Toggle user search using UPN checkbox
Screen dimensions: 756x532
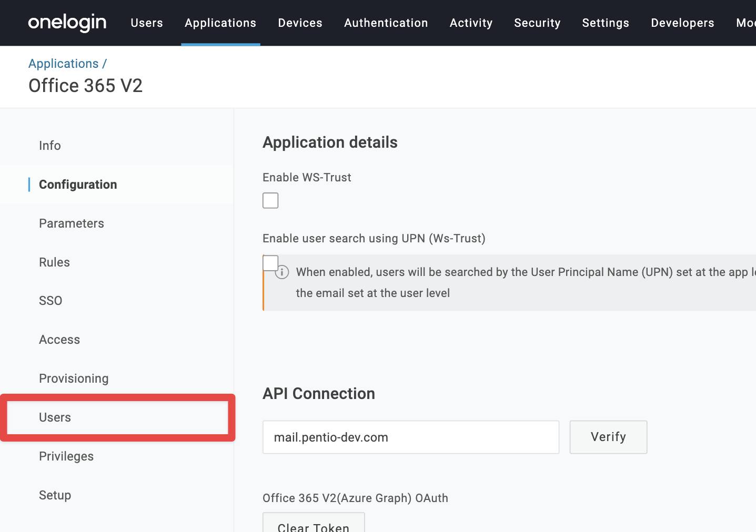point(270,263)
